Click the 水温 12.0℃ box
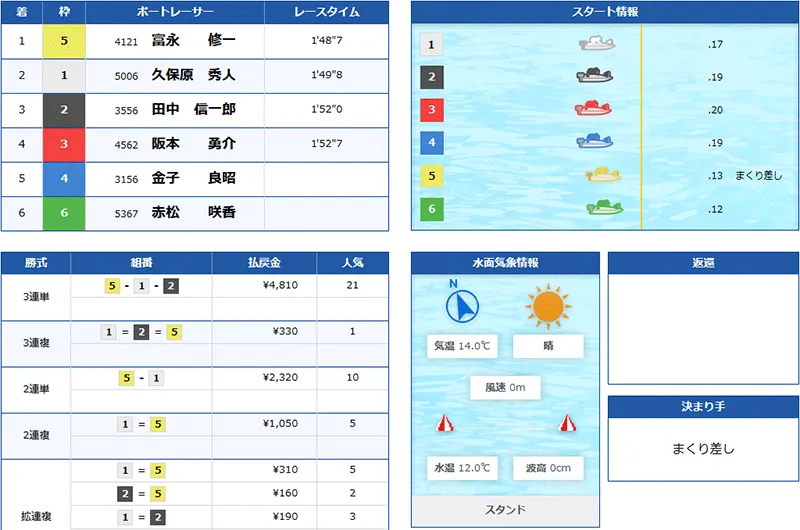This screenshot has height=530, width=800. click(x=462, y=468)
